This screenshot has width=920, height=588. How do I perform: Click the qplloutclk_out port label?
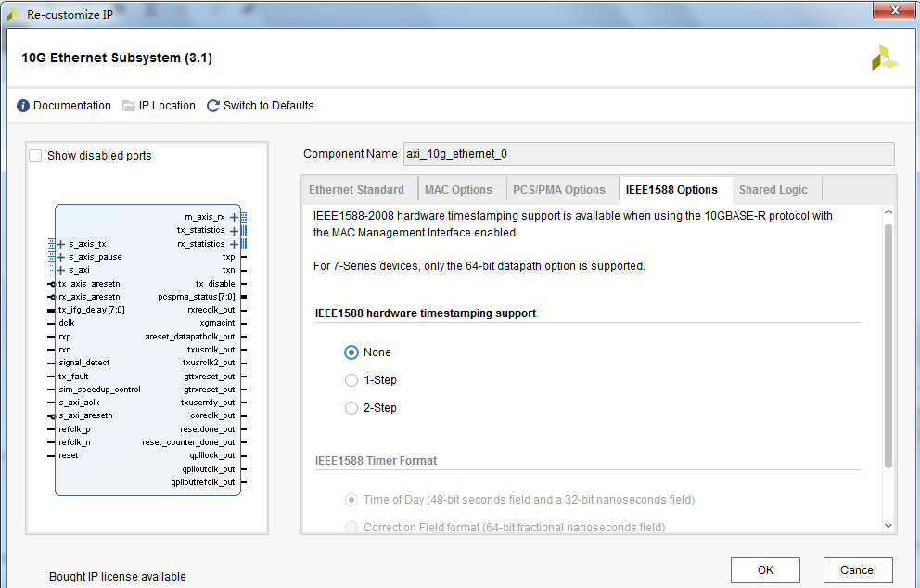coord(209,469)
